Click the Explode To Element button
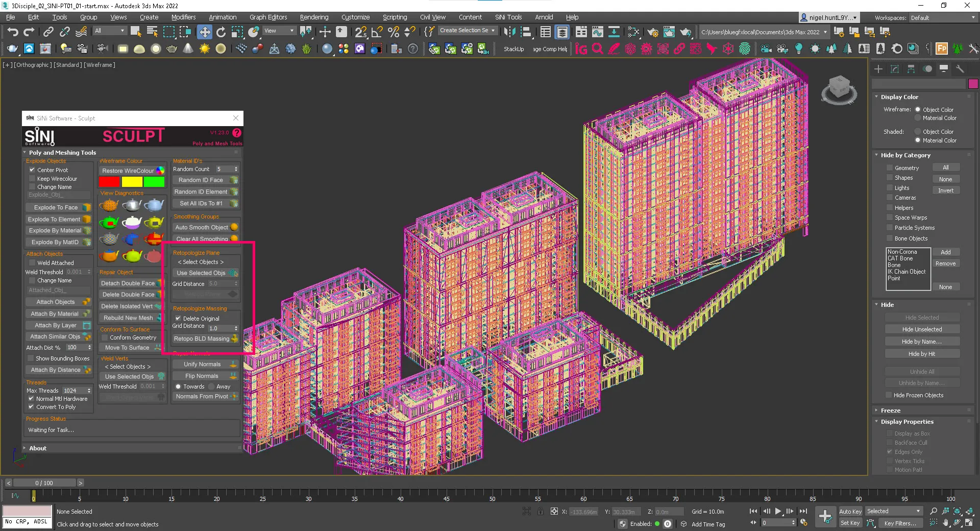Screen dimensions: 980x531 click(58, 219)
